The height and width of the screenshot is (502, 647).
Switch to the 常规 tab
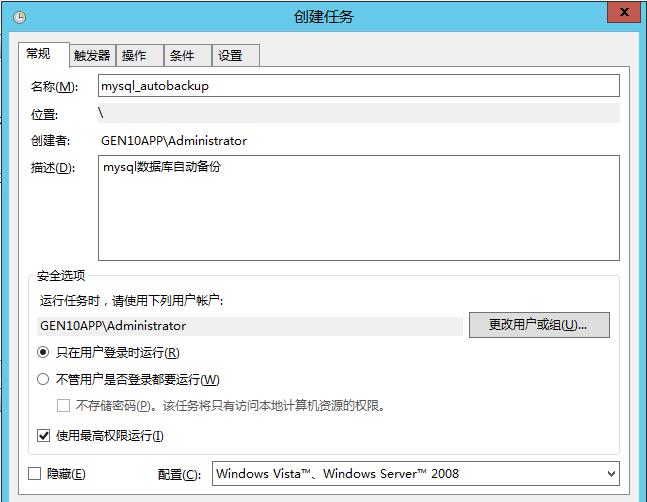click(x=44, y=54)
